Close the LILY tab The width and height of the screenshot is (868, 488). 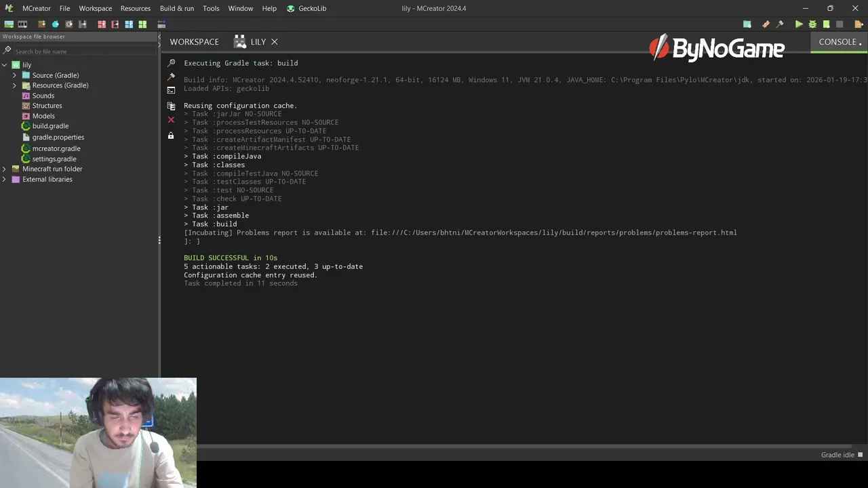pos(275,42)
